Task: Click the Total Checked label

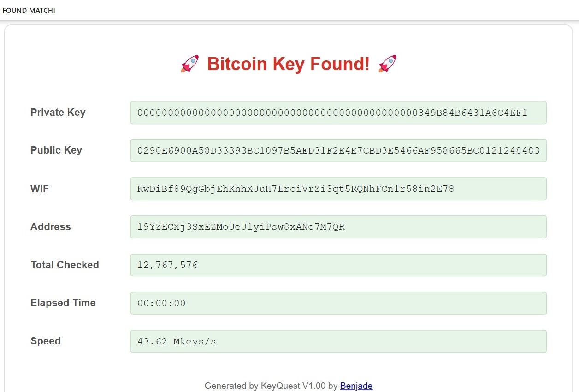Action: click(65, 265)
